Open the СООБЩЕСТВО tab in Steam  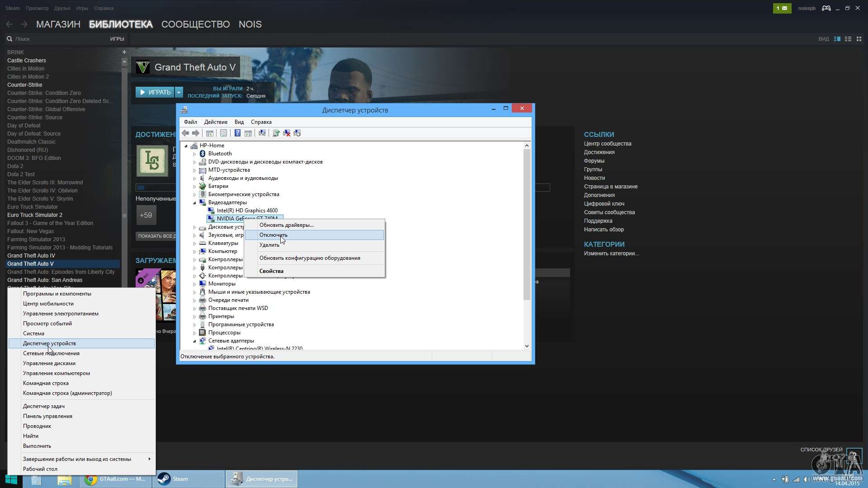click(x=196, y=24)
